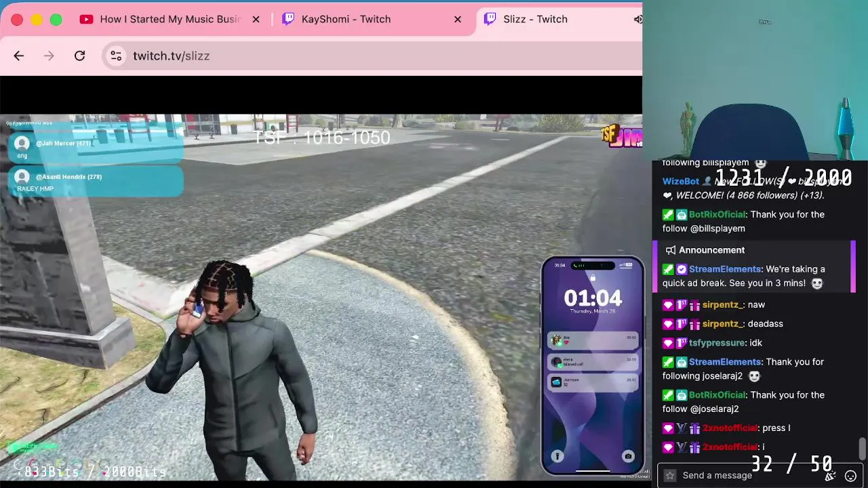The image size is (868, 488).
Task: Click the verified badge next to StreamElements announcement
Action: click(682, 269)
